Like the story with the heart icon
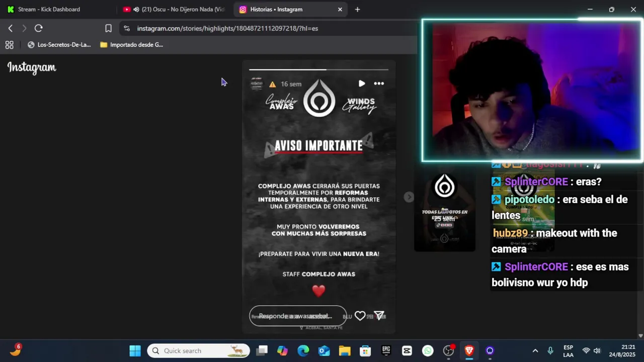This screenshot has width=644, height=362. pyautogui.click(x=360, y=316)
